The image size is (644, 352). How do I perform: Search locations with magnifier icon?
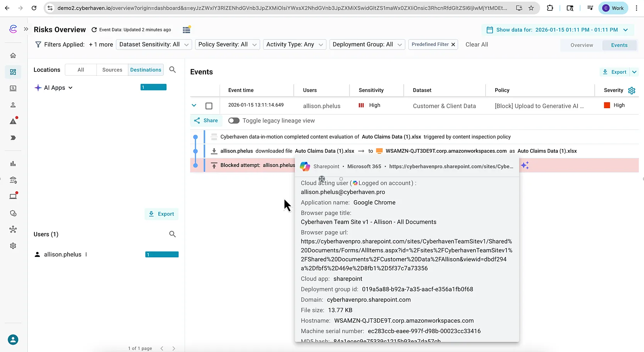coord(173,70)
